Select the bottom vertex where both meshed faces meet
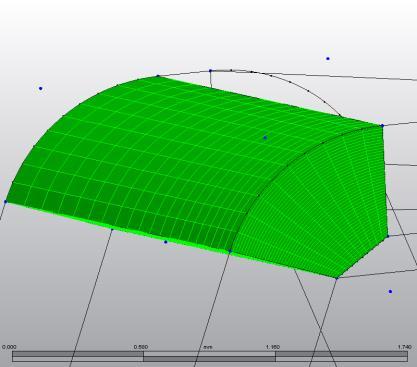The height and width of the screenshot is (367, 417). [x=230, y=251]
